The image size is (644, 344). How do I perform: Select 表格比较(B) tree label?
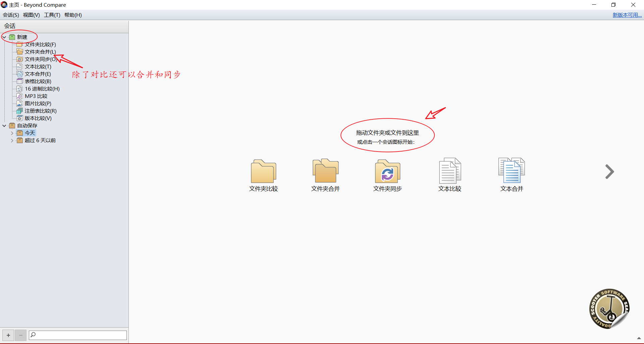pos(38,81)
